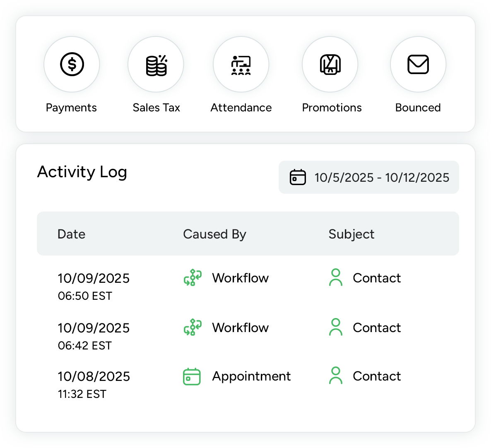This screenshot has height=448, width=491.
Task: Click the Sales Tax coins icon
Action: click(156, 65)
